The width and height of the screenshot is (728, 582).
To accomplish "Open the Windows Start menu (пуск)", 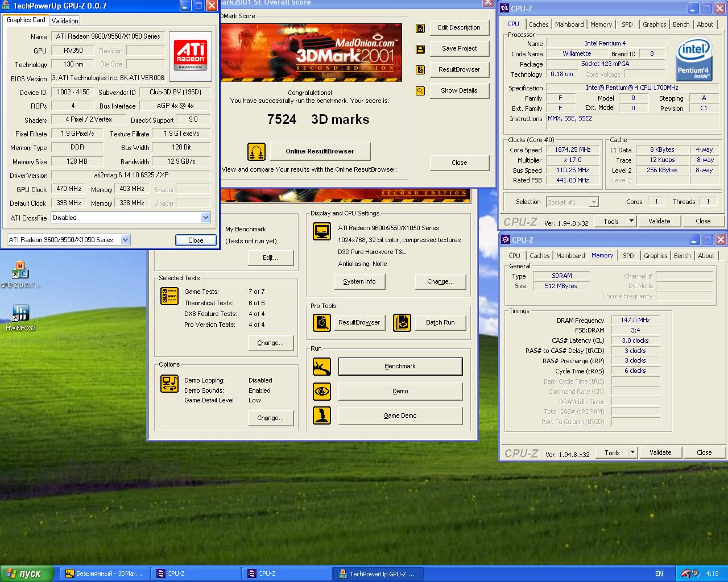I will point(27,573).
